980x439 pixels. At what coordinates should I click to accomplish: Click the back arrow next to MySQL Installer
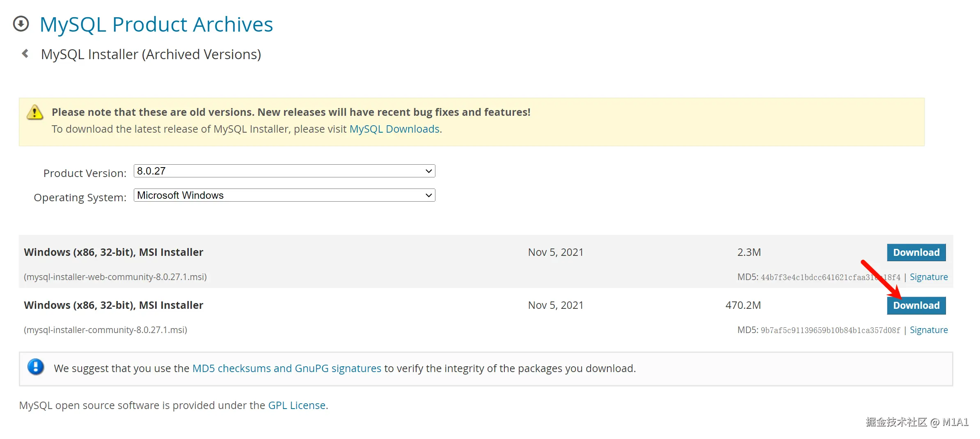point(25,54)
